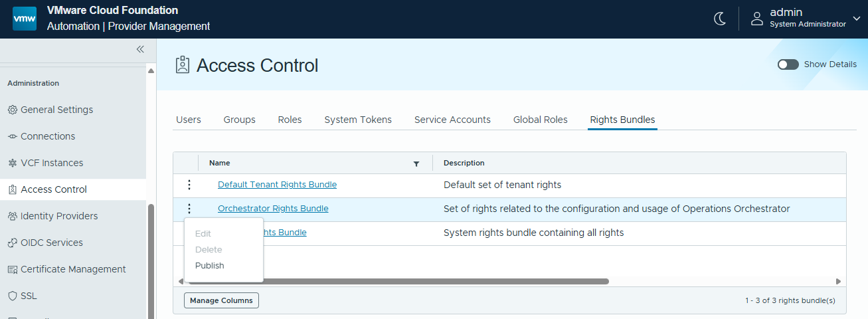Click the Certificate Management icon

[x=12, y=269]
